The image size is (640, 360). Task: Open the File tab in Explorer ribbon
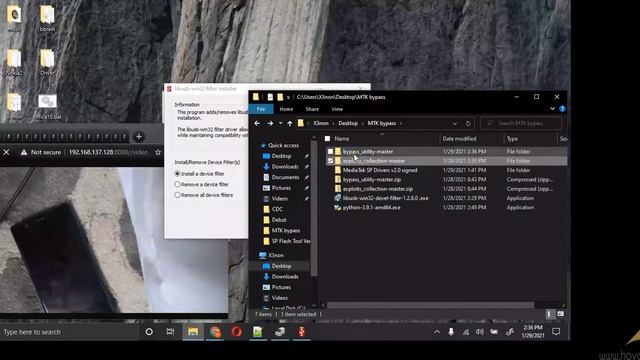point(261,109)
